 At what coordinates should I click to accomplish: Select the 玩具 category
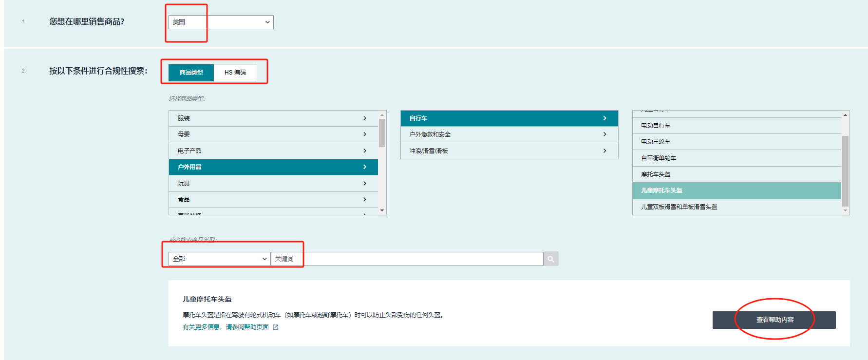(x=273, y=184)
